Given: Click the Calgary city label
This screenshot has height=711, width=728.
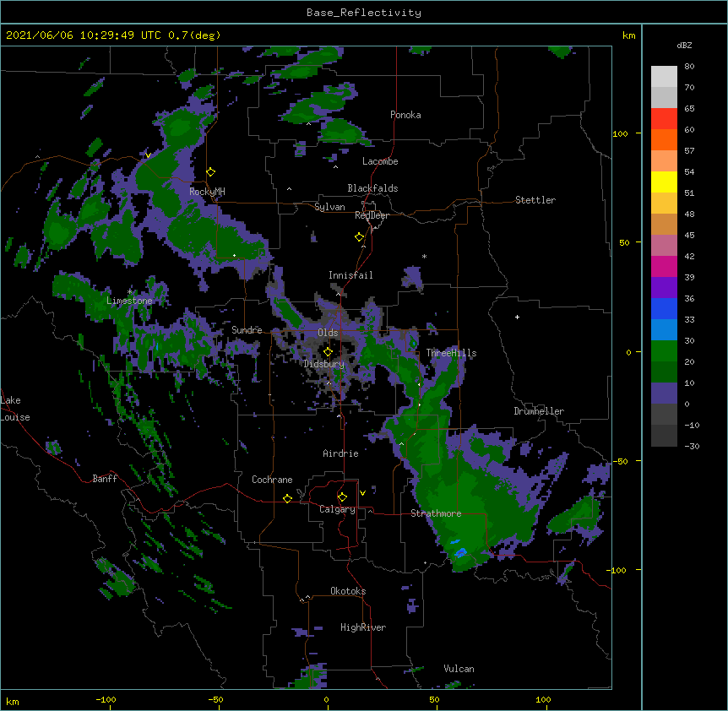Looking at the screenshot, I should [337, 509].
